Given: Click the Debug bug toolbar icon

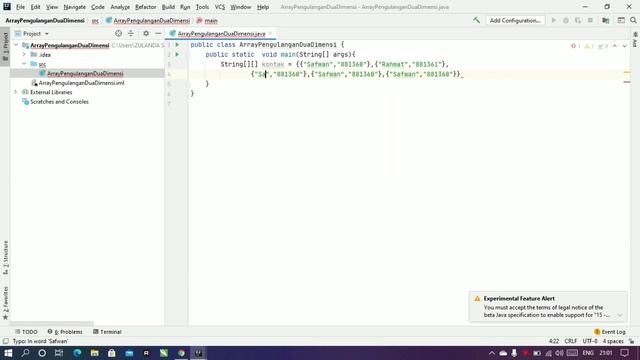Looking at the screenshot, I should pos(566,20).
